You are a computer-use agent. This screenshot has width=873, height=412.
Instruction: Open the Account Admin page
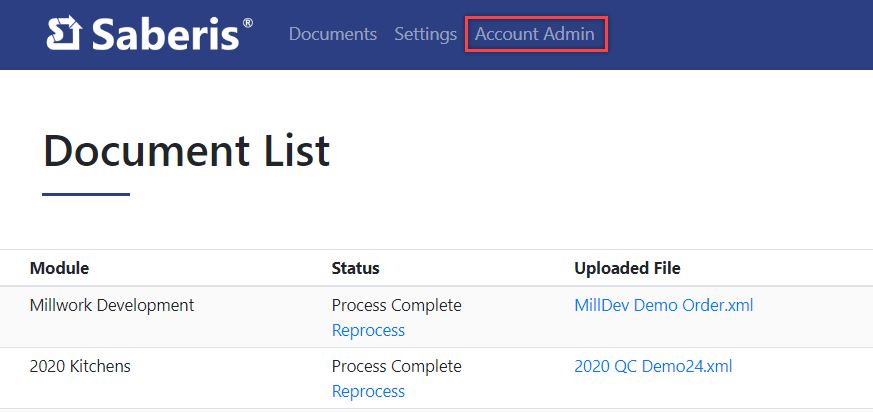(x=535, y=34)
